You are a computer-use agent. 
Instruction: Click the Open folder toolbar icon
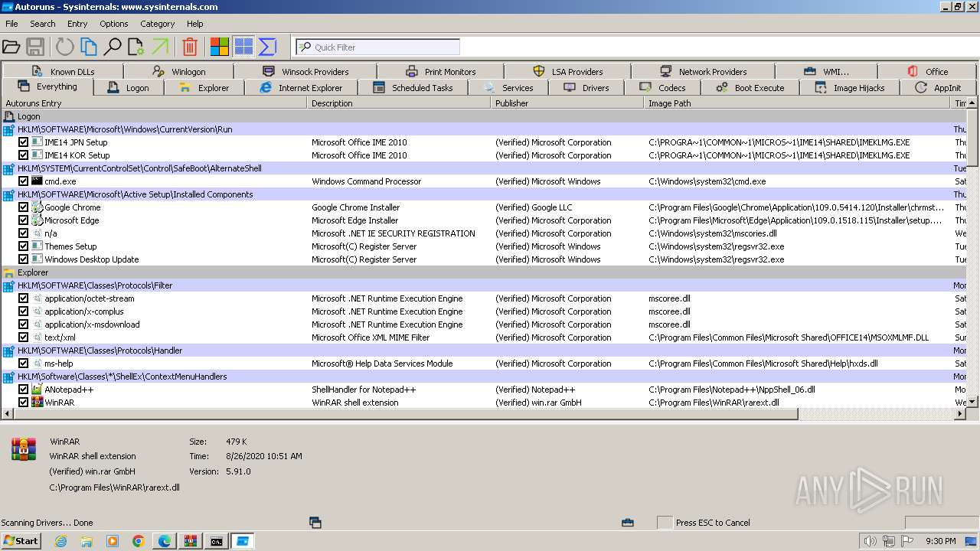pos(11,47)
